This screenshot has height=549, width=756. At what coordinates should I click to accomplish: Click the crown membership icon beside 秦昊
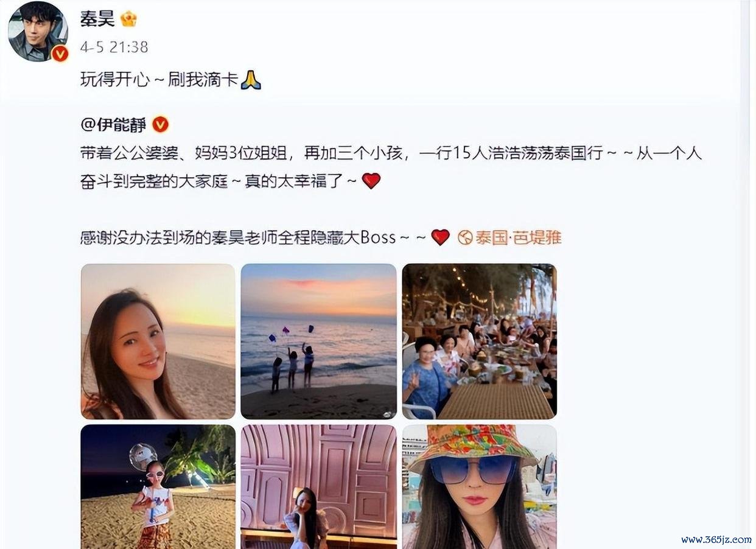(x=128, y=19)
